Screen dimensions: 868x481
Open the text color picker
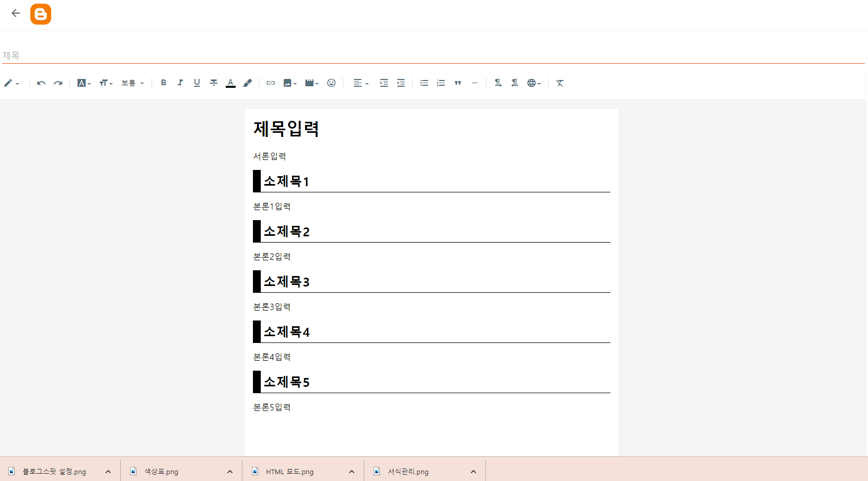coord(230,83)
